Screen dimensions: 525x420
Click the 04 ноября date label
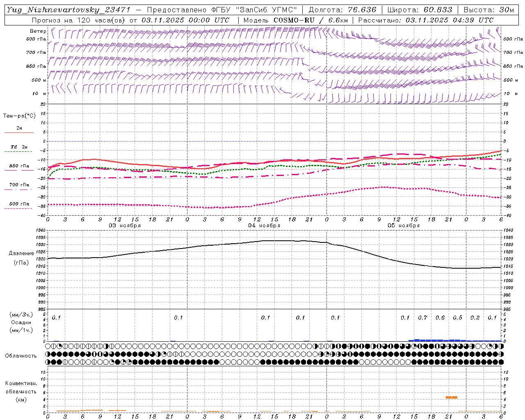[264, 226]
